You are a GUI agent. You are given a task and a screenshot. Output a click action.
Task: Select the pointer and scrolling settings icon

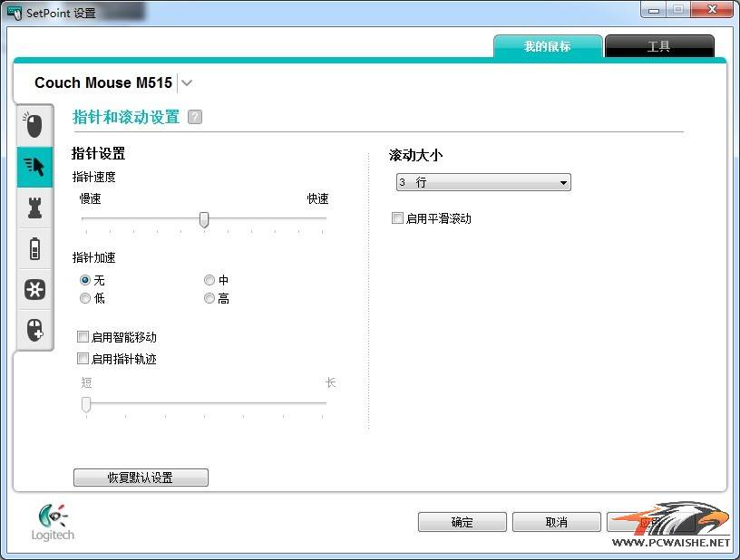click(x=34, y=167)
